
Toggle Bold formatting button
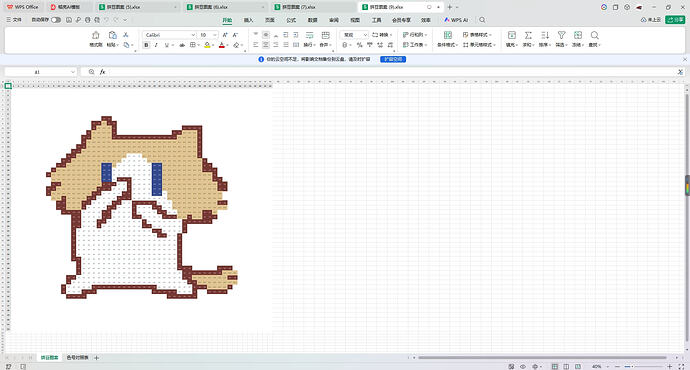pos(146,45)
